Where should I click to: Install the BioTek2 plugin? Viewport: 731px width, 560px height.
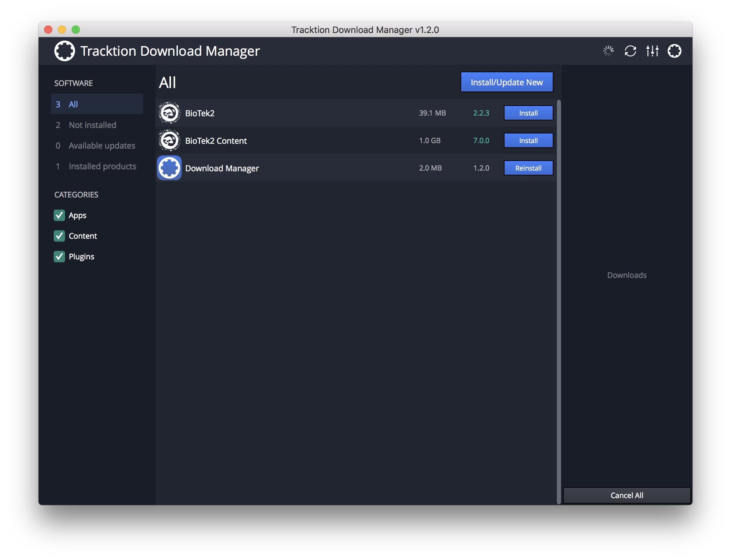click(528, 113)
